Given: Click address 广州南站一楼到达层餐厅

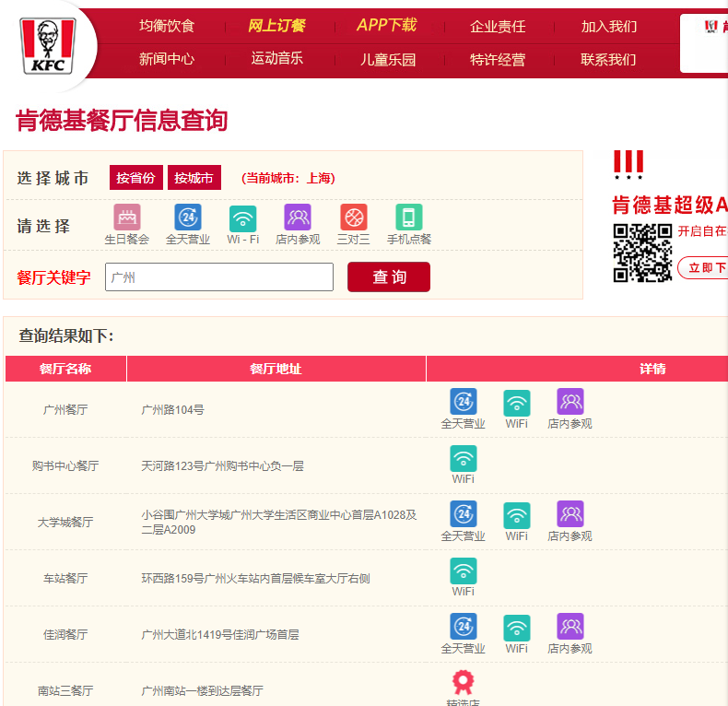Looking at the screenshot, I should click(203, 690).
